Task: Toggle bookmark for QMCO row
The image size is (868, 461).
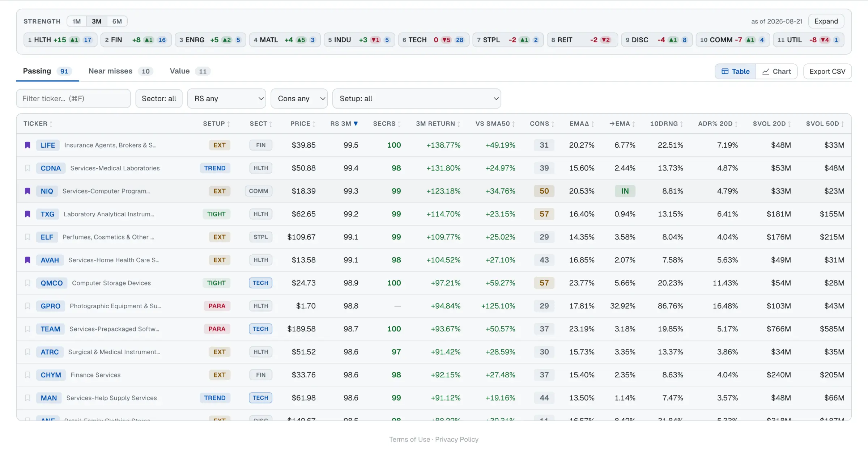Action: [x=27, y=283]
